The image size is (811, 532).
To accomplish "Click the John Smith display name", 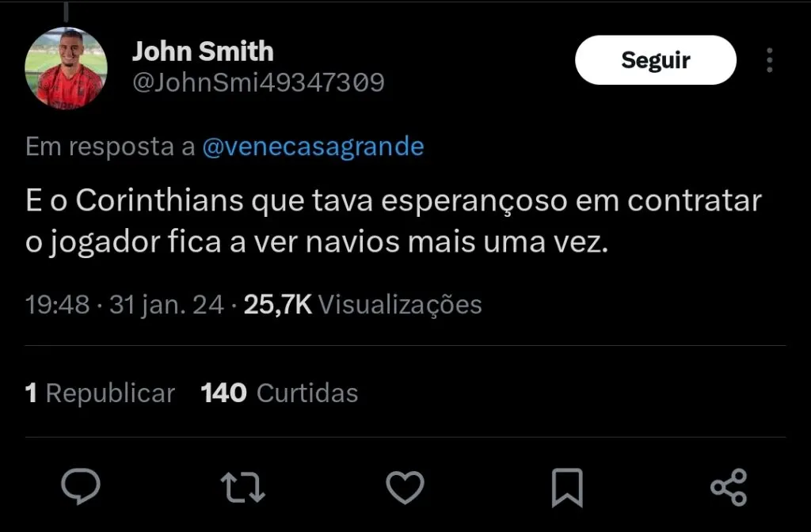I will [202, 52].
